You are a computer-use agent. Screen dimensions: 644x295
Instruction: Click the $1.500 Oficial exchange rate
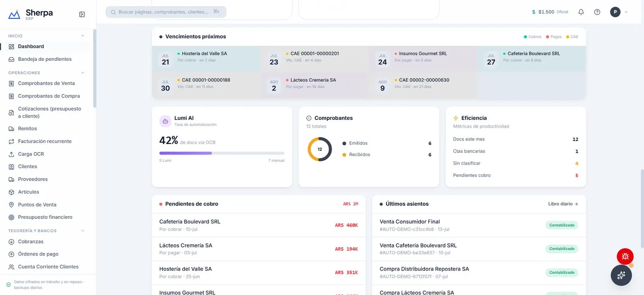550,12
